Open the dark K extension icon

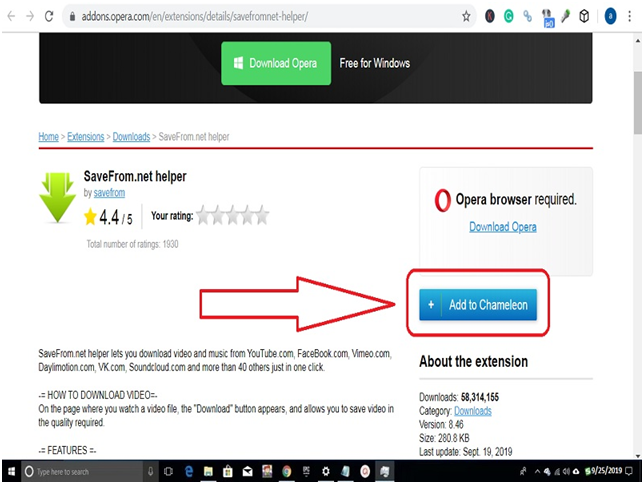point(490,16)
